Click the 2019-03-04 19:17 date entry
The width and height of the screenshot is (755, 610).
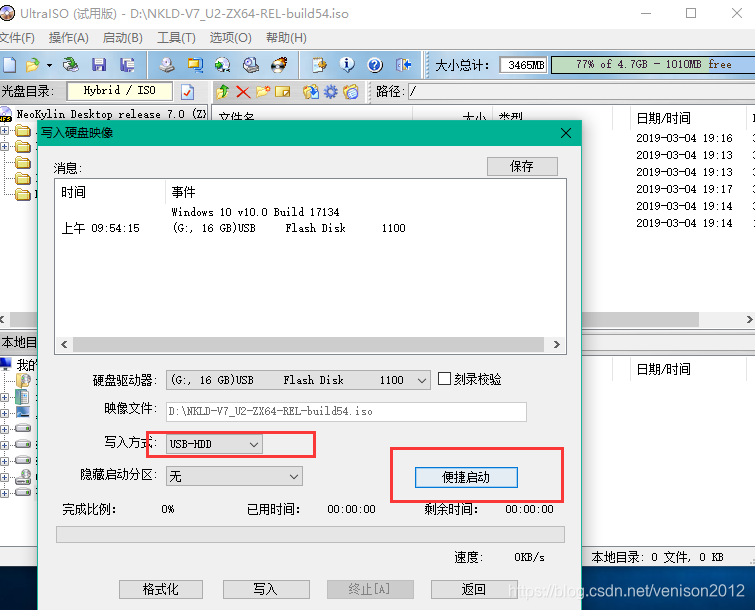point(684,189)
